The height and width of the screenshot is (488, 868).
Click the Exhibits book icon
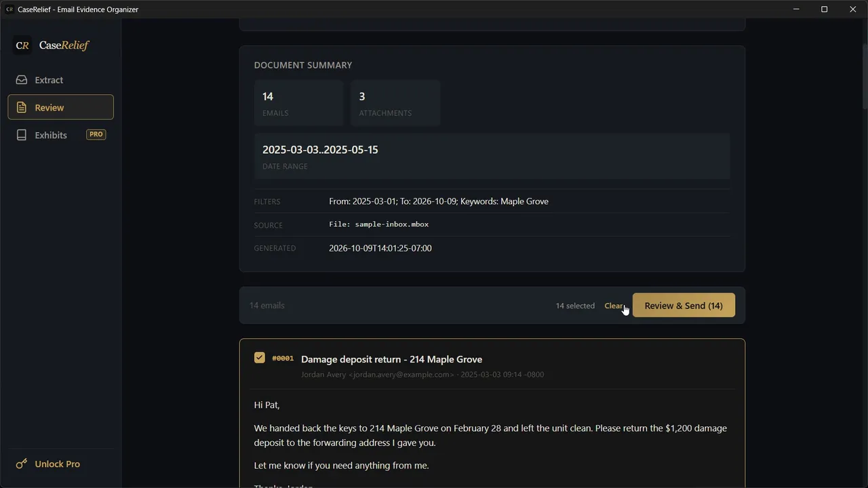[22, 135]
